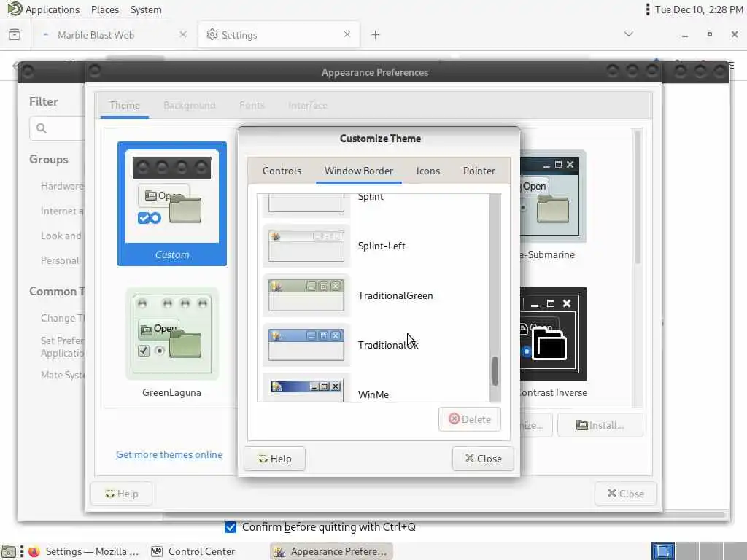Switch to the Controls tab
Screen dimensions: 747x560
(x=282, y=171)
